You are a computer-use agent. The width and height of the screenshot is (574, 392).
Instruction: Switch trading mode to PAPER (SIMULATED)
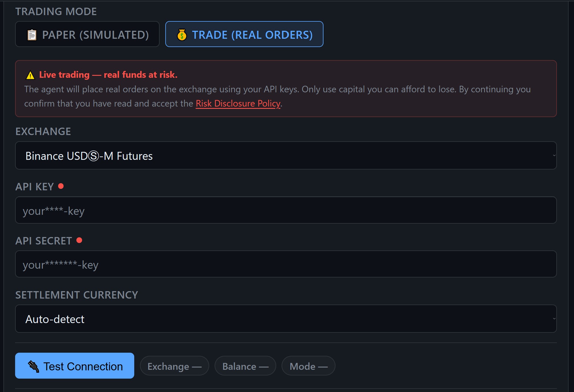pos(87,34)
